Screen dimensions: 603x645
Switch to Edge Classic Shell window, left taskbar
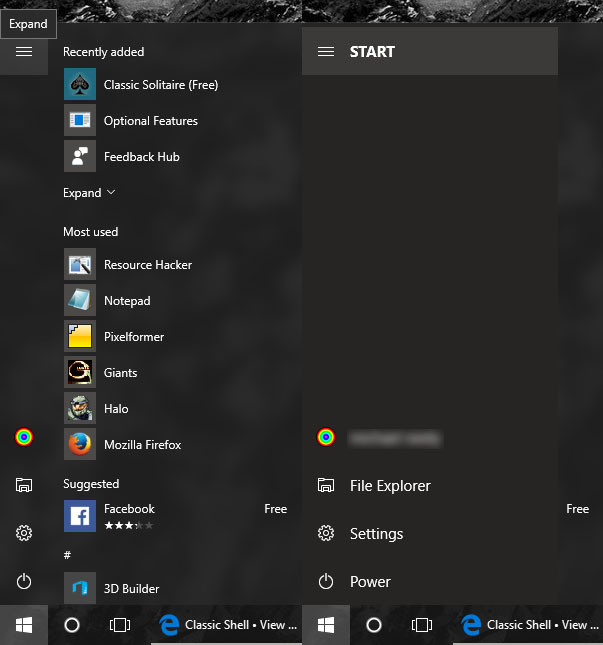pos(226,625)
